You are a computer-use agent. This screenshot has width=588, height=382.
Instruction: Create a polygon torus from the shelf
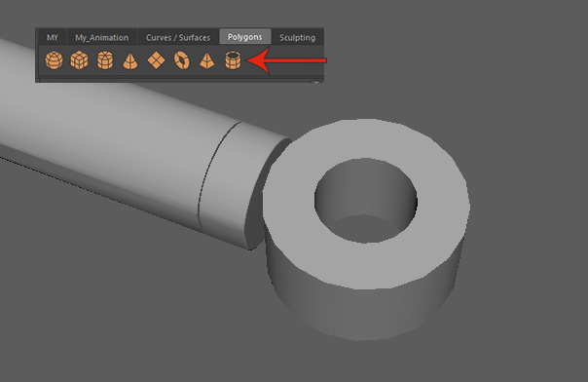182,60
